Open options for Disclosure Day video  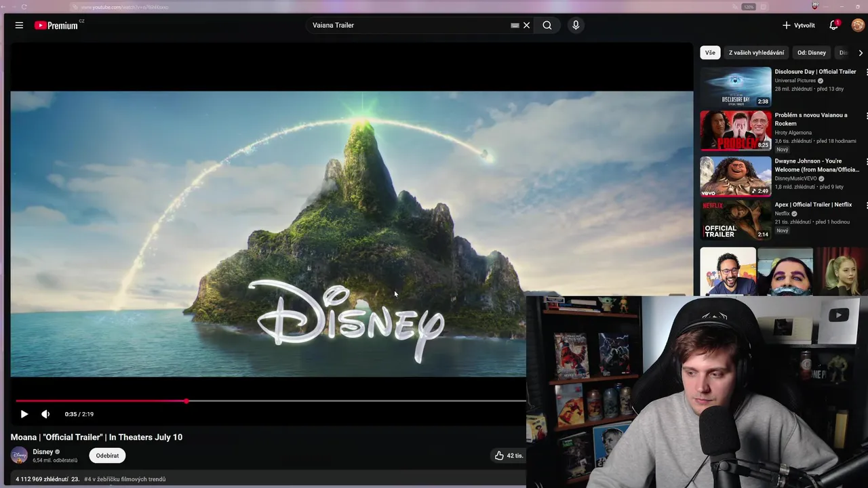click(x=866, y=73)
